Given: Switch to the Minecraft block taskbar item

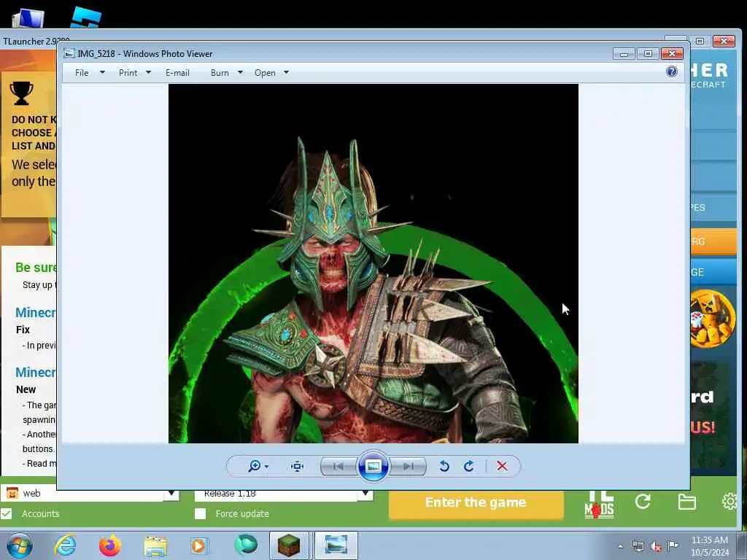Looking at the screenshot, I should (x=289, y=545).
